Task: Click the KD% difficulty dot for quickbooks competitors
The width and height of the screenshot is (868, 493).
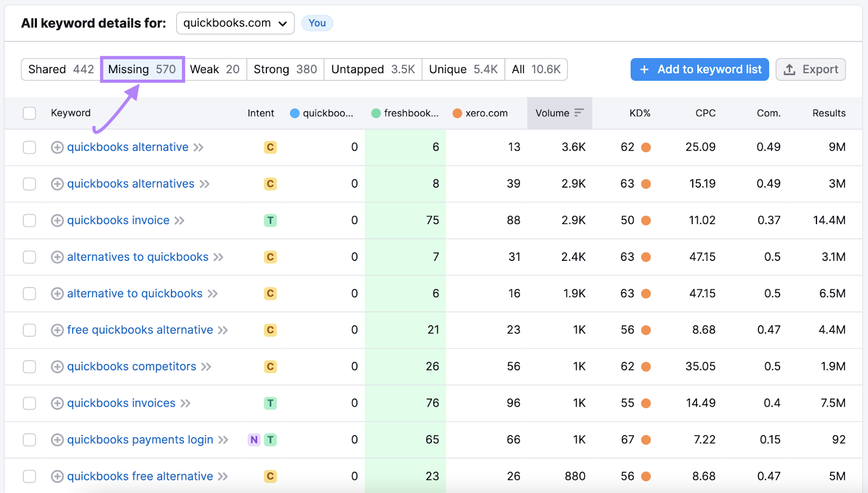Action: [645, 367]
